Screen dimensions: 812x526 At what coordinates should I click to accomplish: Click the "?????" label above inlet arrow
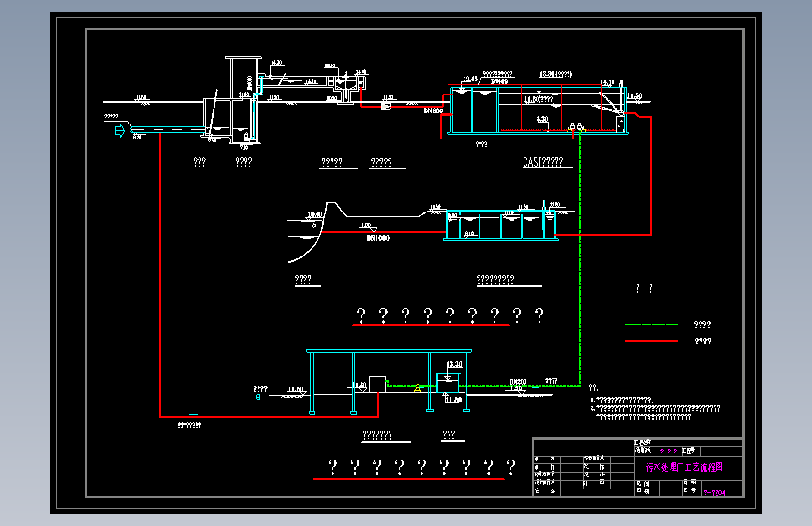click(111, 116)
